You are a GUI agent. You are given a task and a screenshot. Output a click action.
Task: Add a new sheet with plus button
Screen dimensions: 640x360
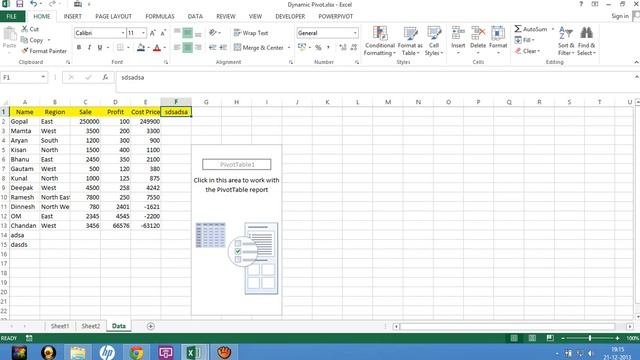(150, 326)
